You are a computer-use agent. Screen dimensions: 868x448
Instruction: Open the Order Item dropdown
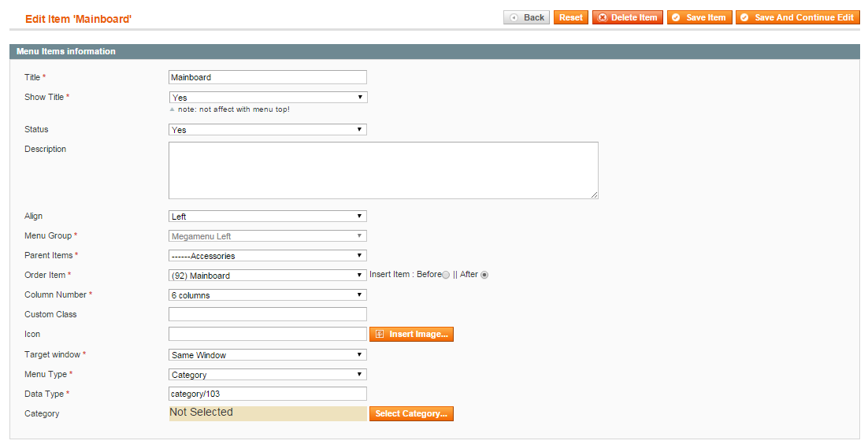pyautogui.click(x=267, y=276)
